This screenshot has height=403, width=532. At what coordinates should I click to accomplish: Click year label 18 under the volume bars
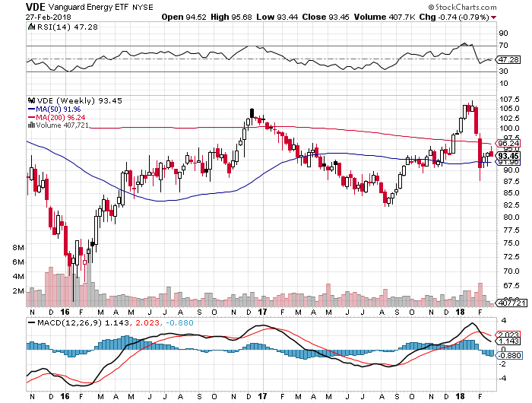[460, 312]
